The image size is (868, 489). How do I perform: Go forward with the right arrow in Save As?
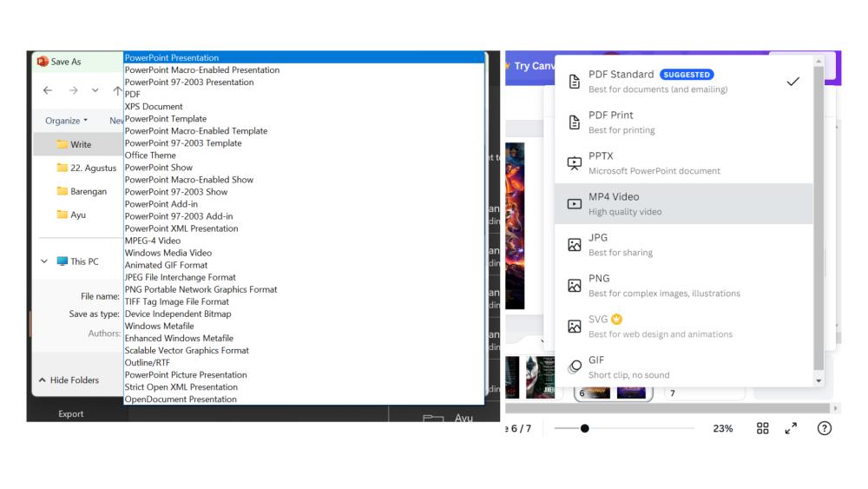click(73, 90)
